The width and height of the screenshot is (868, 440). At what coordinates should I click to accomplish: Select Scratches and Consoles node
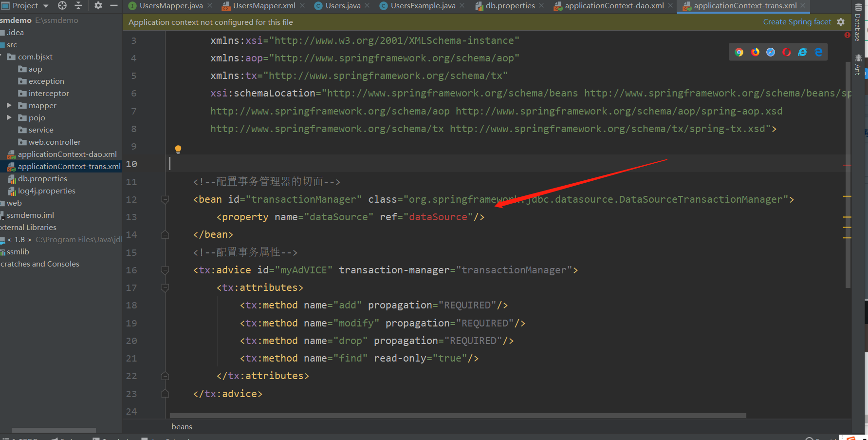coord(40,264)
